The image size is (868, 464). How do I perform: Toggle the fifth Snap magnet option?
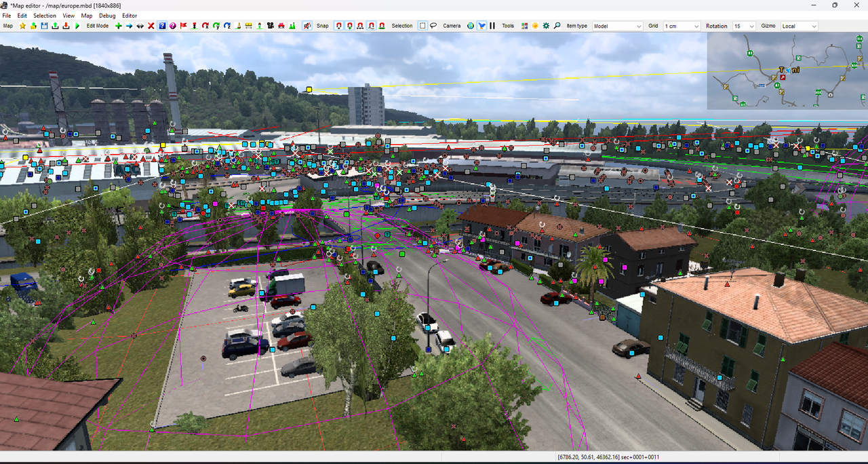pos(382,26)
